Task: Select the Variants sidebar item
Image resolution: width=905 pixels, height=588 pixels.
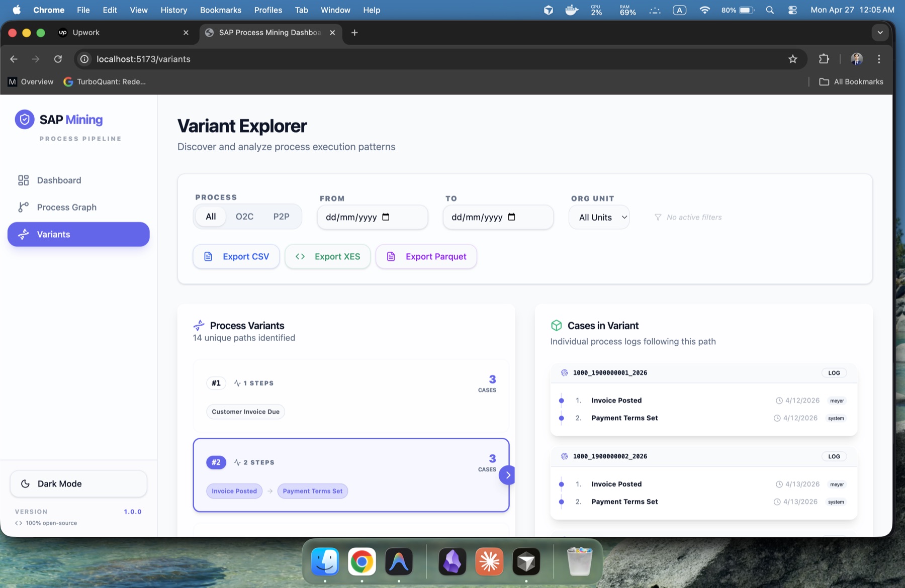Action: tap(78, 234)
